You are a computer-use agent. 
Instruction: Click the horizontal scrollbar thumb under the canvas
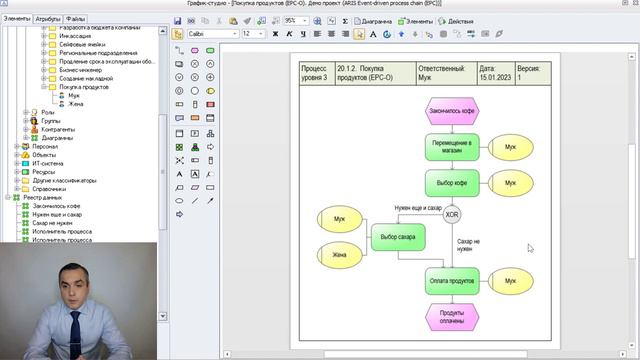tap(426, 354)
